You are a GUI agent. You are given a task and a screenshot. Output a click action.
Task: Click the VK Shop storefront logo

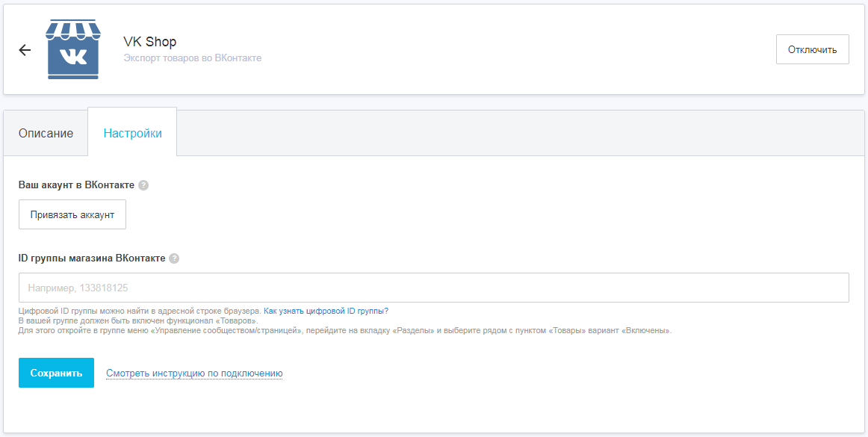click(73, 49)
